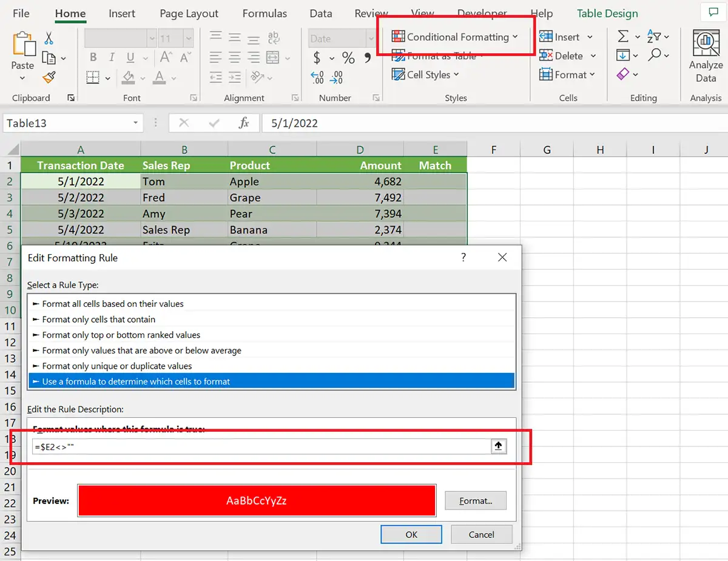Click the Cut scissors icon

[49, 38]
